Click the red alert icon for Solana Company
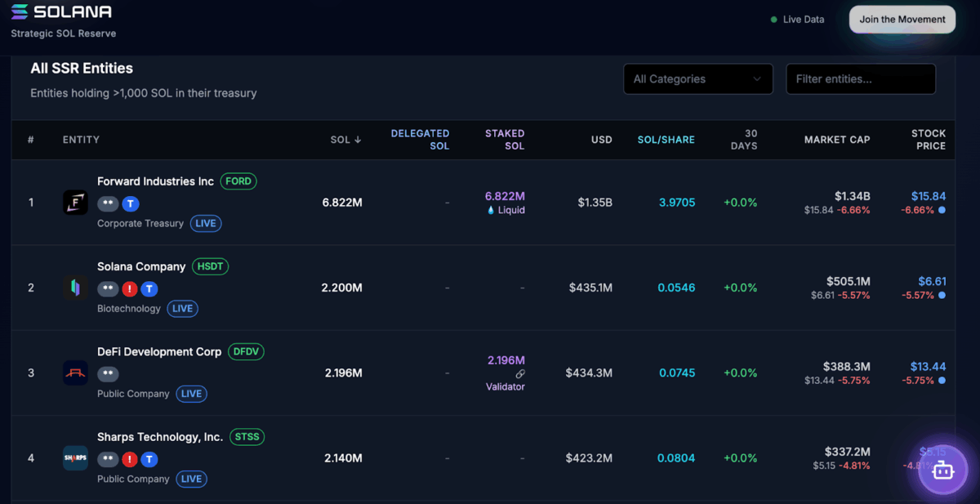Screen dimensions: 980x504 coord(129,289)
